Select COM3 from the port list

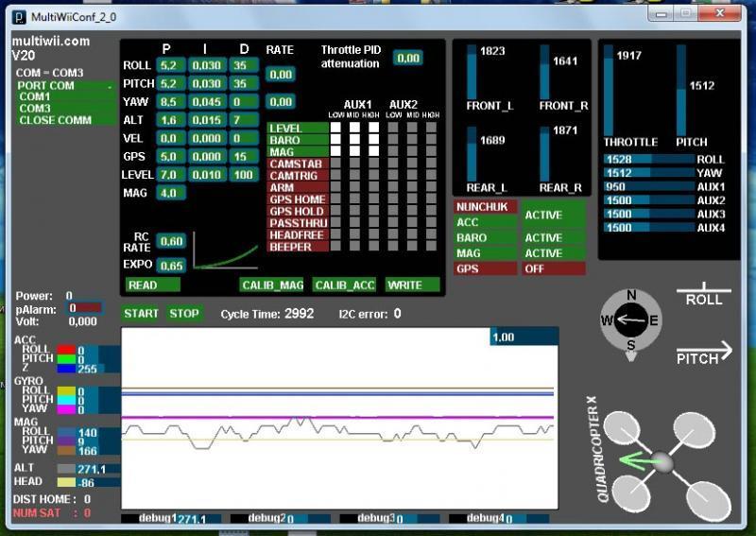pyautogui.click(x=36, y=109)
